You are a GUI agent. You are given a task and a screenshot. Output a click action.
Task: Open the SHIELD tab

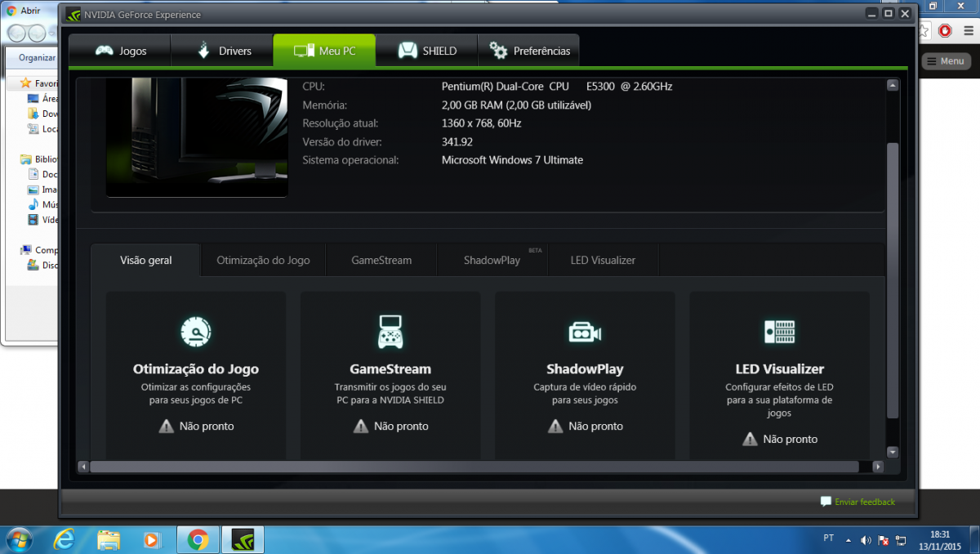coord(426,51)
